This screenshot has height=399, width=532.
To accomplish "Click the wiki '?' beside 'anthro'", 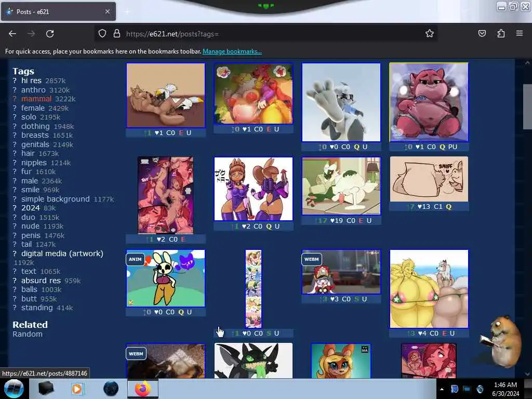I will tap(15, 90).
